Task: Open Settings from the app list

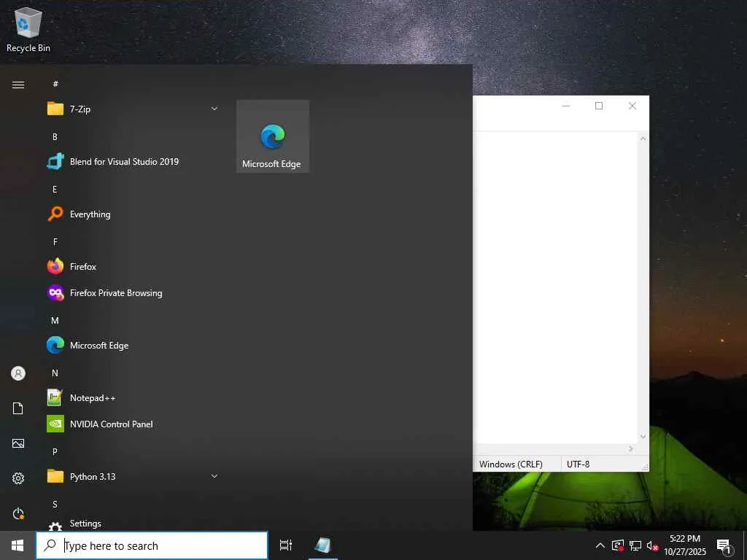Action: click(x=133, y=524)
